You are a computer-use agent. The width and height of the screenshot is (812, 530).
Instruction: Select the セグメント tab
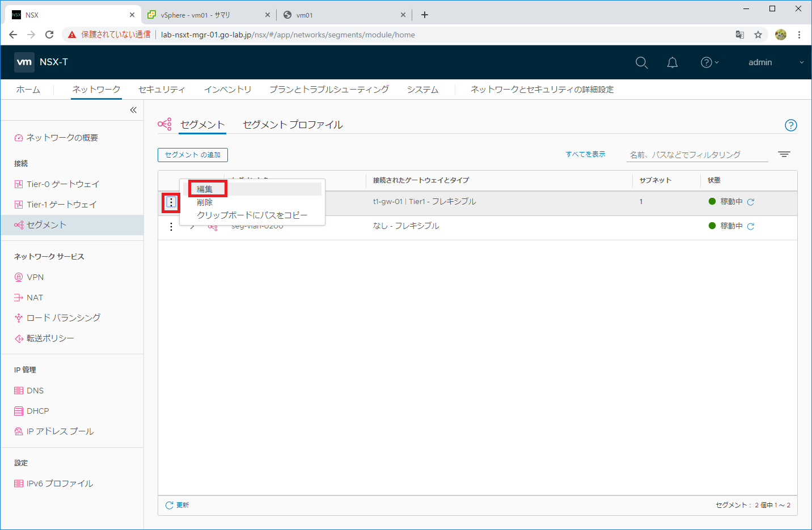(x=202, y=125)
